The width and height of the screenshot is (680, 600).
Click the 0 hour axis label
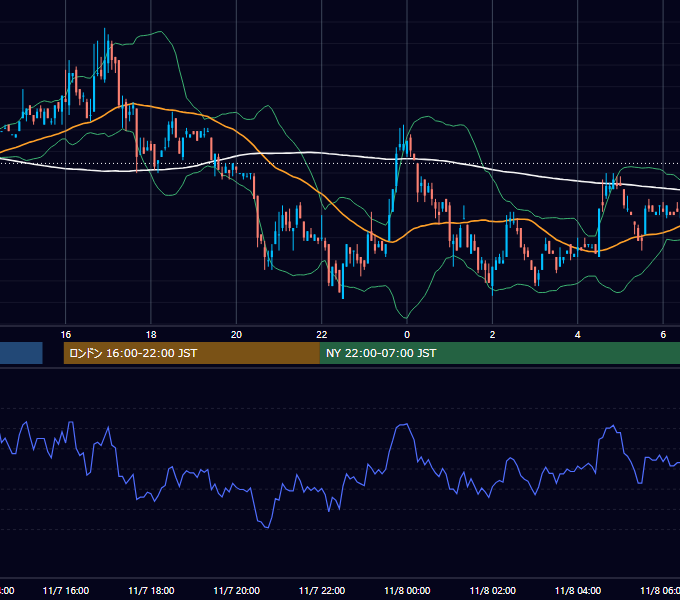[x=407, y=335]
